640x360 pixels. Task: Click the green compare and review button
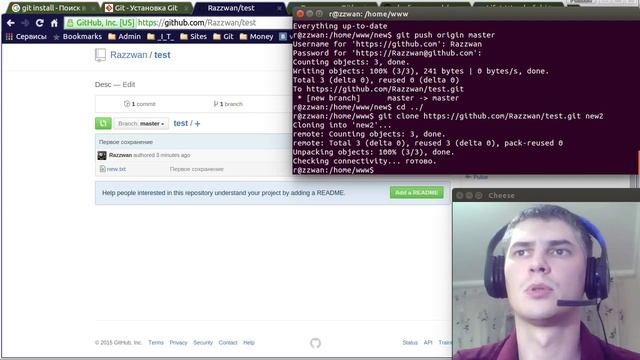[x=103, y=123]
